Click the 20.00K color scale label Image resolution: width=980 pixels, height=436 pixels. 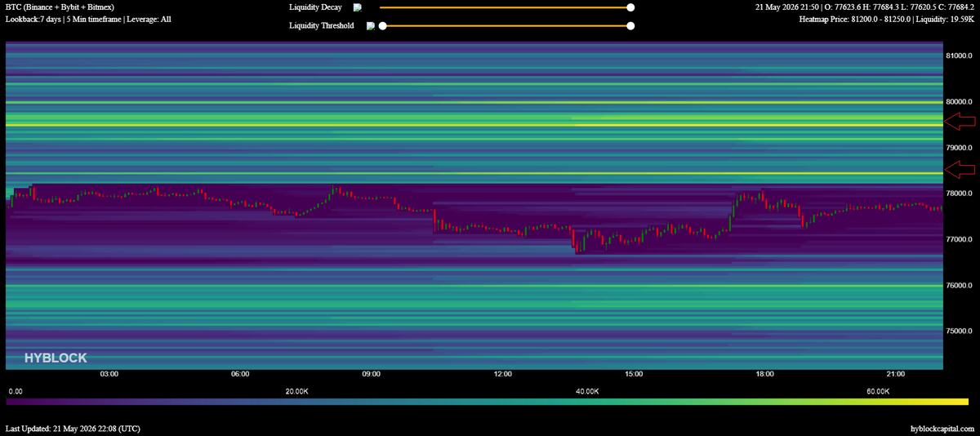click(296, 392)
